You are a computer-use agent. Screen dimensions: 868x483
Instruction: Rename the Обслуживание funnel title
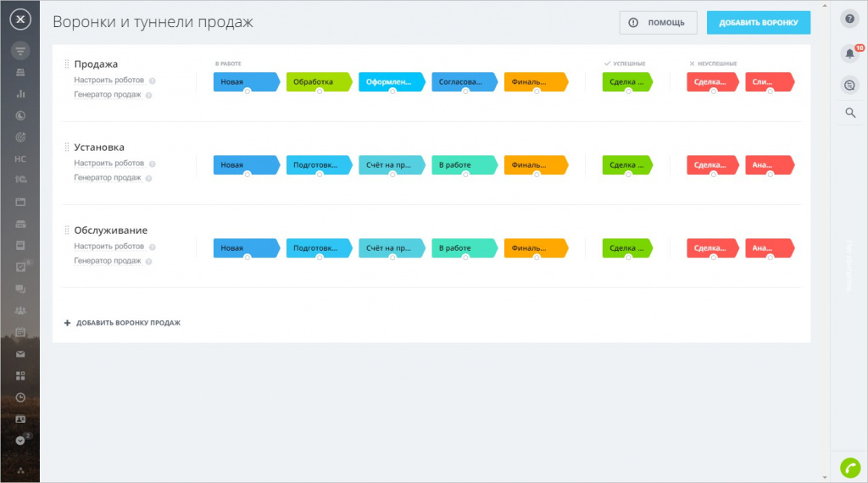[x=111, y=230]
